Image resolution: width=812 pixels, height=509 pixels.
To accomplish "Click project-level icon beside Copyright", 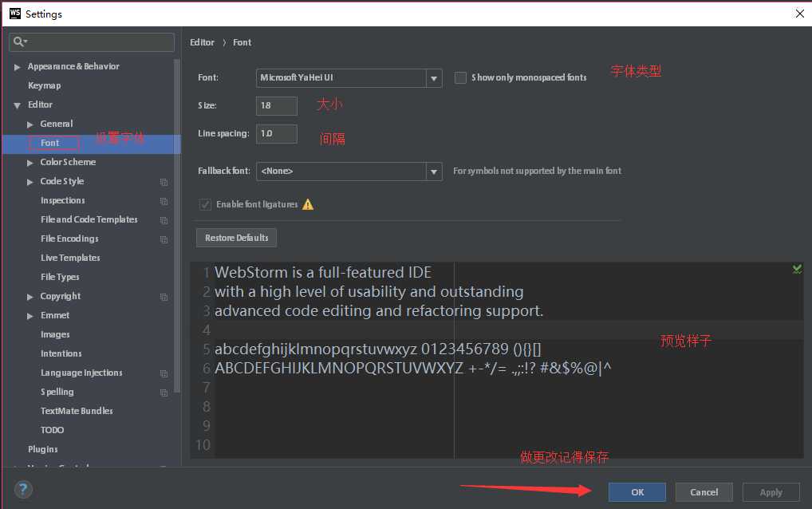I will (164, 297).
